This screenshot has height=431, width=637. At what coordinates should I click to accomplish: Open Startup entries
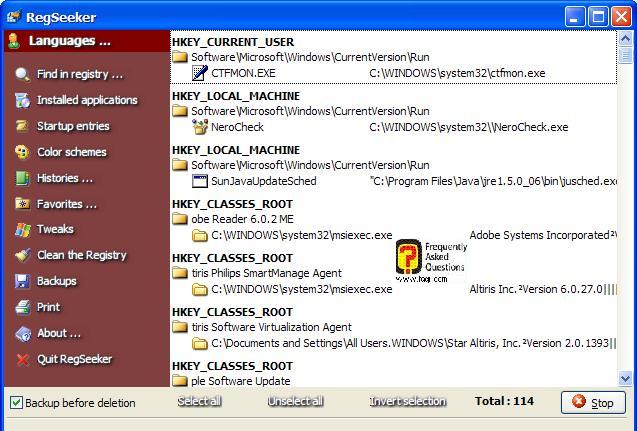pyautogui.click(x=73, y=126)
